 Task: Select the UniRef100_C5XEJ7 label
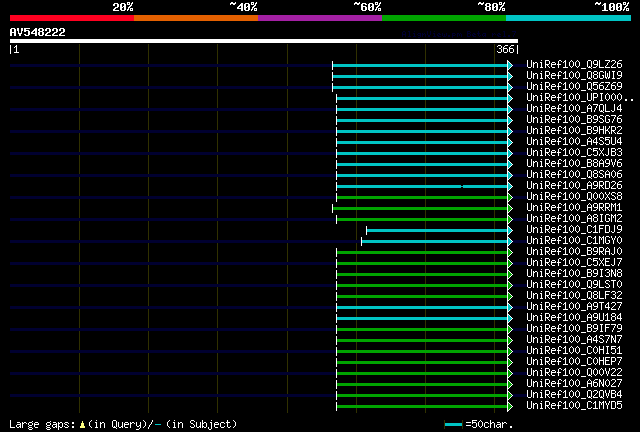point(574,263)
